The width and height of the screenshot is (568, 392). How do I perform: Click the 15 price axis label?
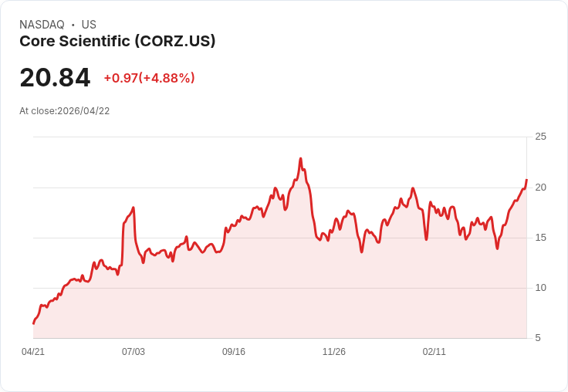[x=540, y=237]
